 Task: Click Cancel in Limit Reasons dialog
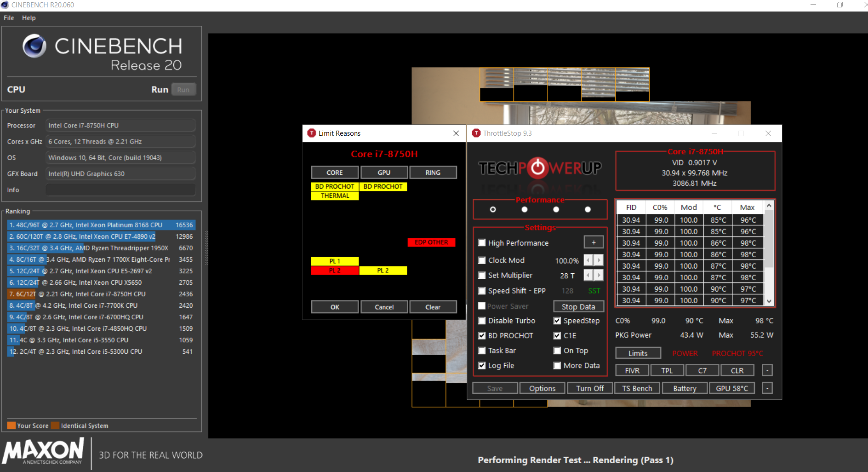click(x=384, y=307)
